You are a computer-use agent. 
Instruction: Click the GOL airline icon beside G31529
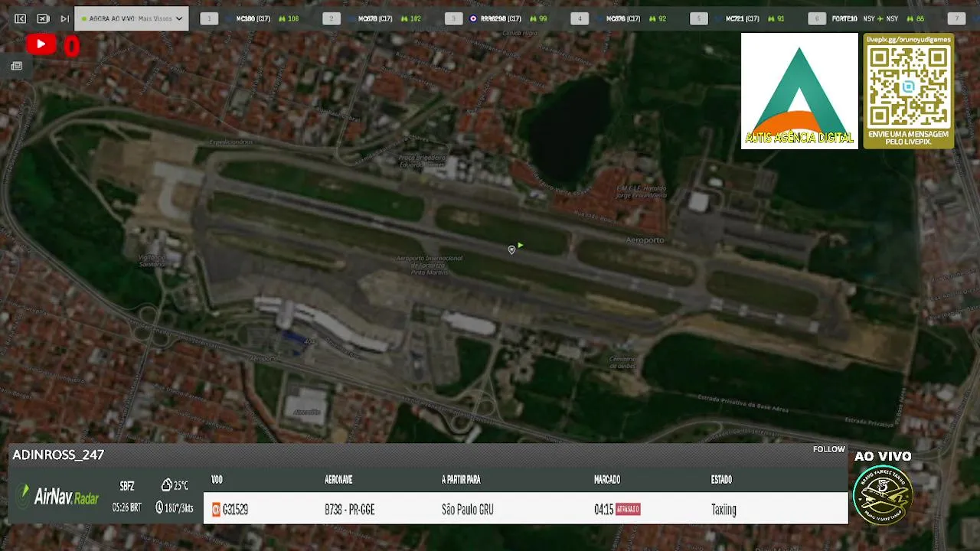click(216, 510)
